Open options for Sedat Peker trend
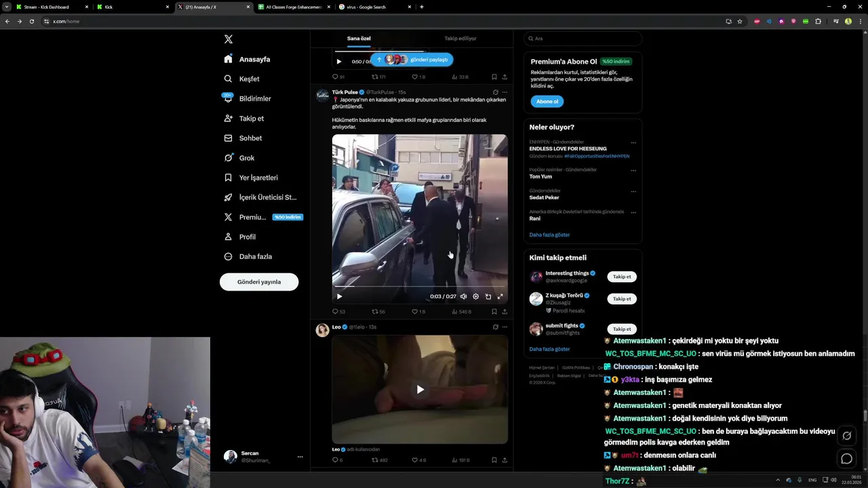Screen dimensions: 868x488 pyautogui.click(x=633, y=192)
